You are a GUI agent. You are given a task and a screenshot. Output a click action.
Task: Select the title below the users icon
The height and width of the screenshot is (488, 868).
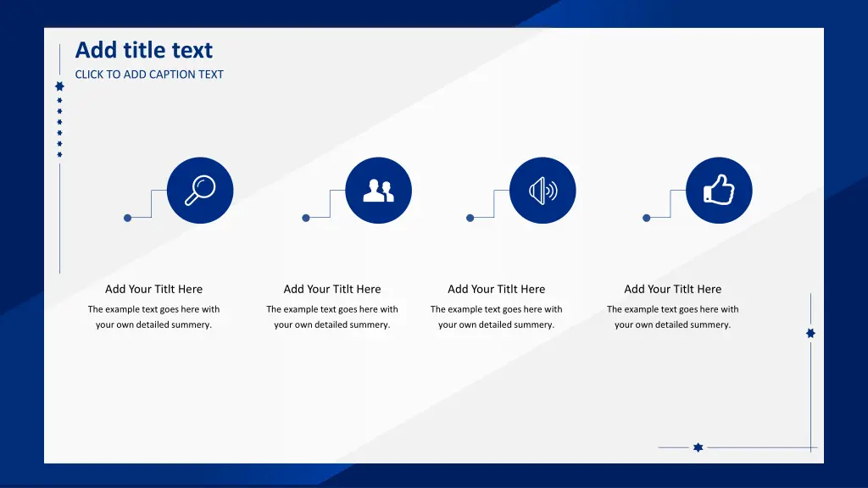[x=332, y=289]
